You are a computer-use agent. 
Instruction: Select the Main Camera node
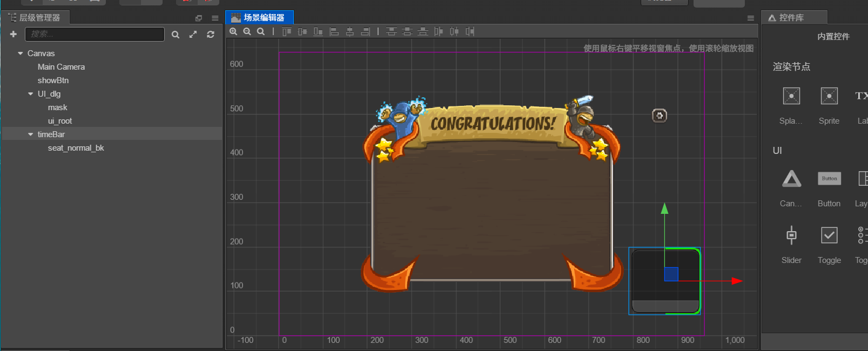pyautogui.click(x=61, y=67)
